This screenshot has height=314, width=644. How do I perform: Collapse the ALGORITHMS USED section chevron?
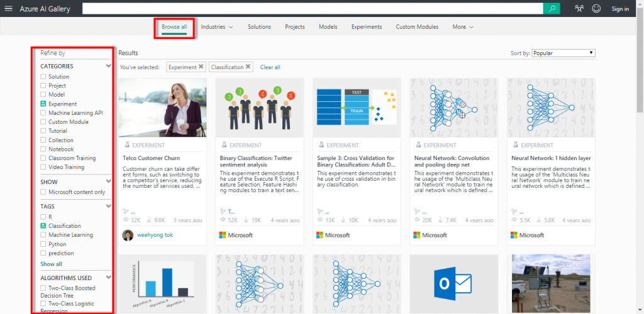tap(108, 278)
